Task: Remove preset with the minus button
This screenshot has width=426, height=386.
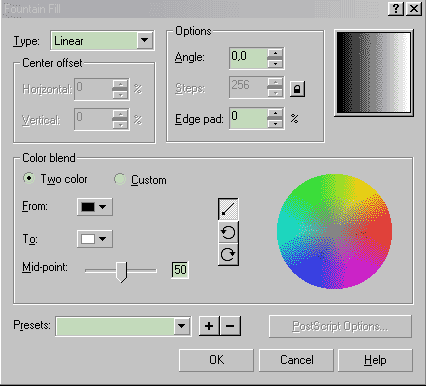Action: pos(230,326)
